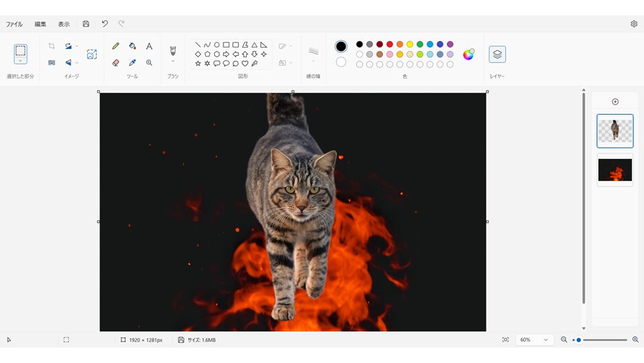Expand the Rotate options arrow

point(76,46)
